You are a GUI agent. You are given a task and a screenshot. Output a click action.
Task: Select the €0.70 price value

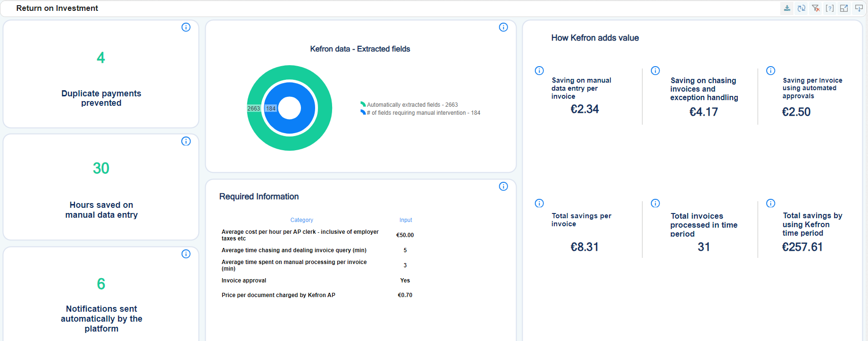coord(405,295)
